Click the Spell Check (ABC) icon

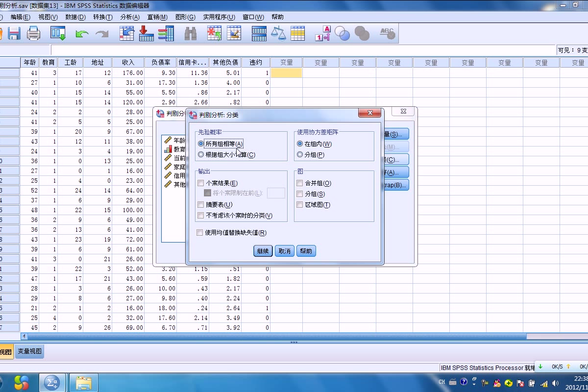(387, 33)
